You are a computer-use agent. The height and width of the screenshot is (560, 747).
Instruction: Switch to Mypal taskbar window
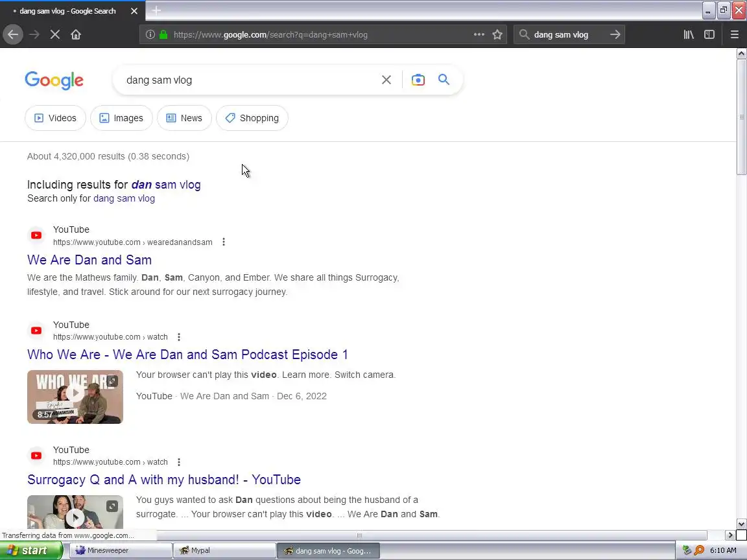224,550
